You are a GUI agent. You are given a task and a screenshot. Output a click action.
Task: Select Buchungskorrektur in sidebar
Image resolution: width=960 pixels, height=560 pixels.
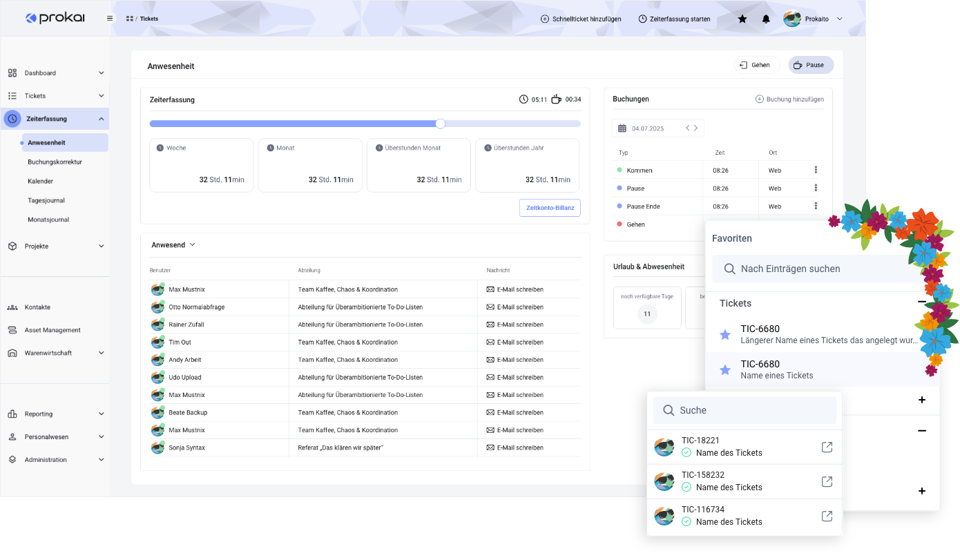tap(55, 162)
